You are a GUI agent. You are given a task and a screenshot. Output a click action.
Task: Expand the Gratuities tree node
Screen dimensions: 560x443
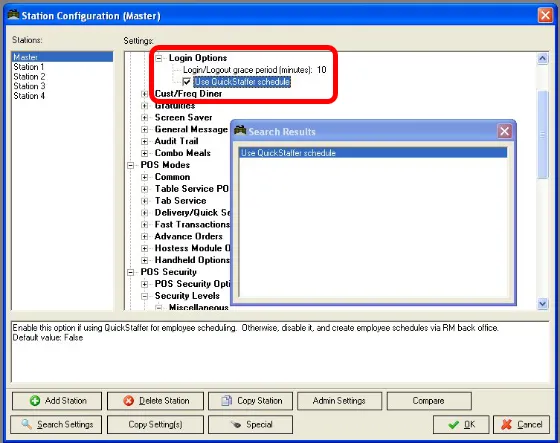(x=145, y=106)
